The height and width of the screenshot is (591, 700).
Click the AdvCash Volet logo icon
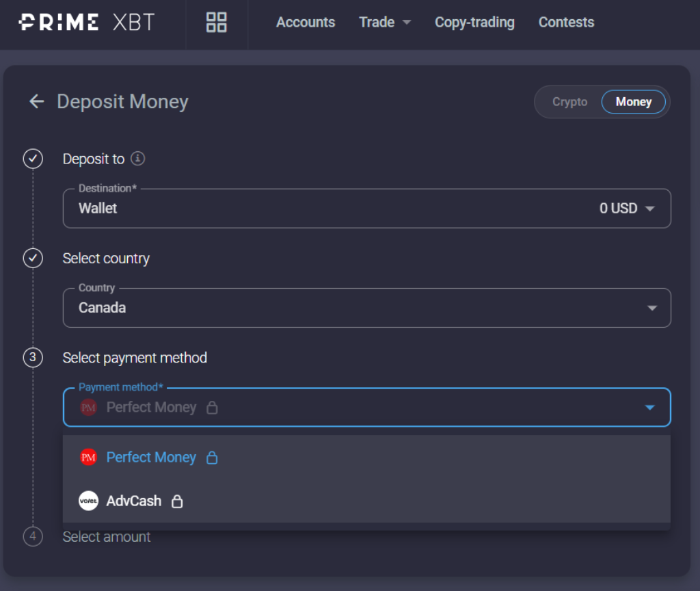[89, 501]
